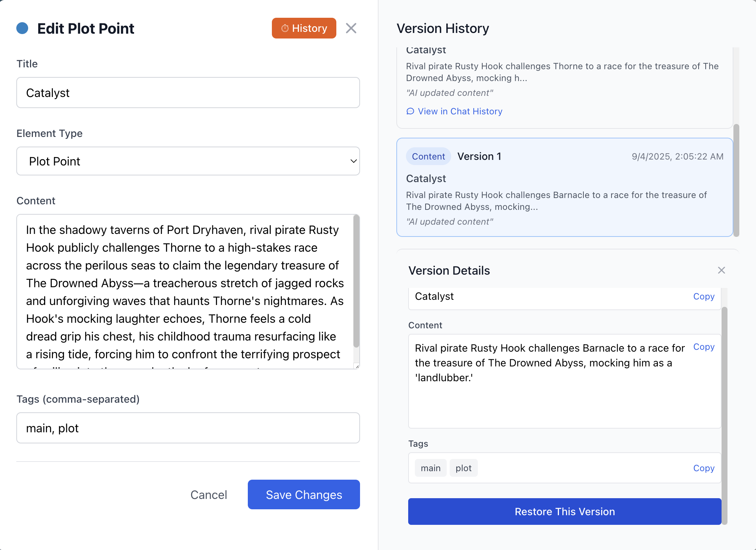Select the Content badge on Version 1
This screenshot has width=756, height=550.
pos(428,156)
